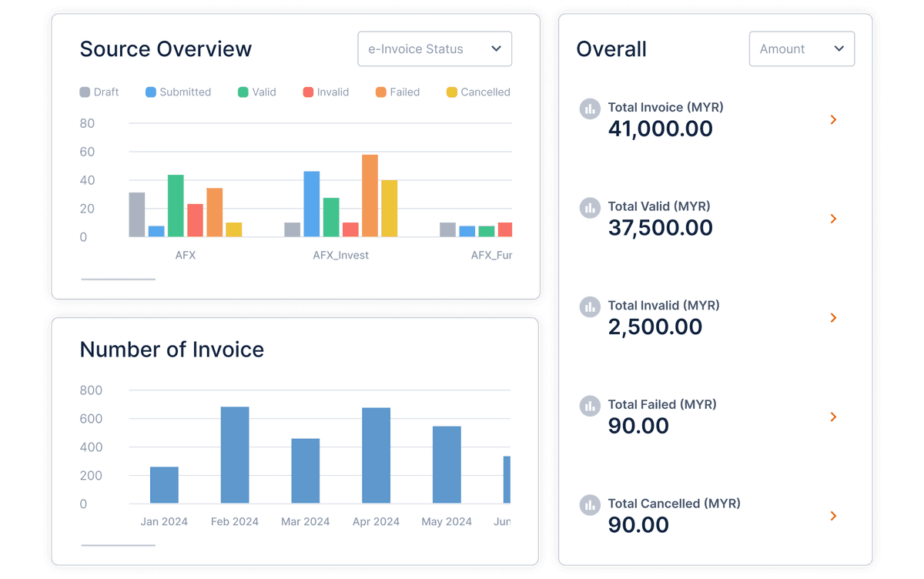Toggle the Invalid series visibility
Image resolution: width=924 pixels, height=579 pixels.
pyautogui.click(x=309, y=92)
